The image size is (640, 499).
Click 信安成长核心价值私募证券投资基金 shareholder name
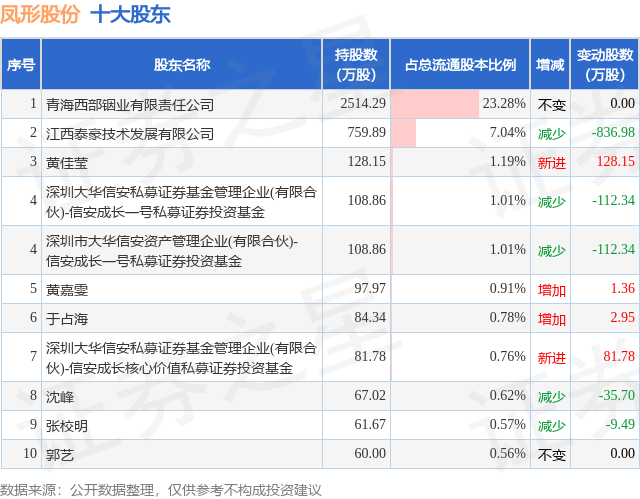tap(181, 358)
